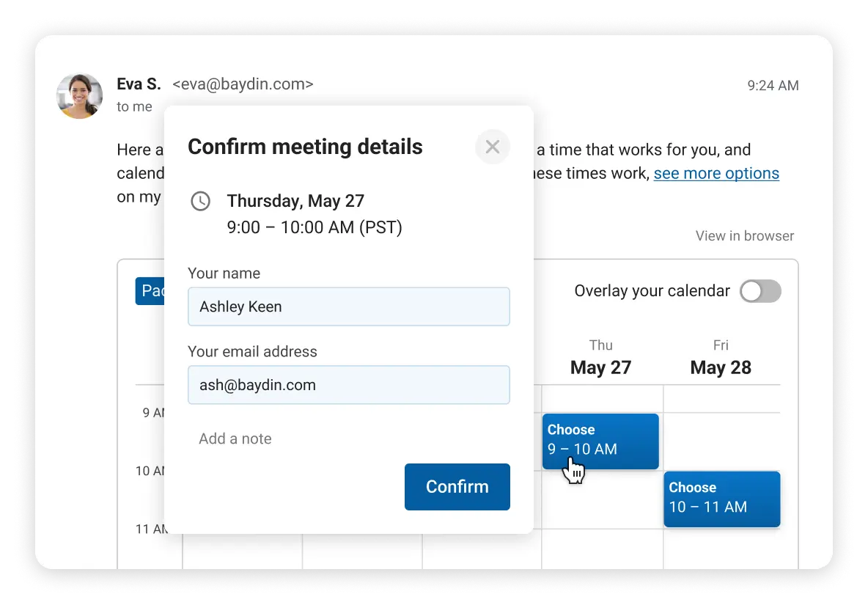Expand the "to me" recipient details

[x=134, y=107]
